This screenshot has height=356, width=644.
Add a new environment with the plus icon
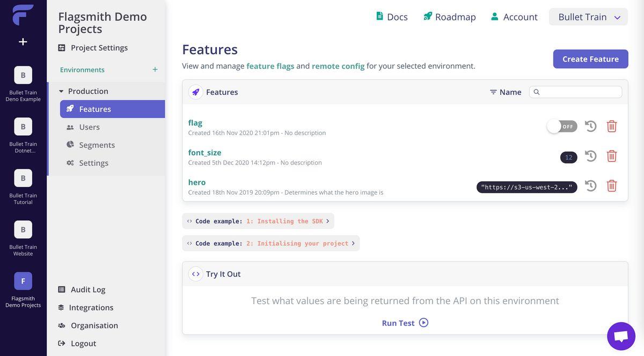coord(155,70)
